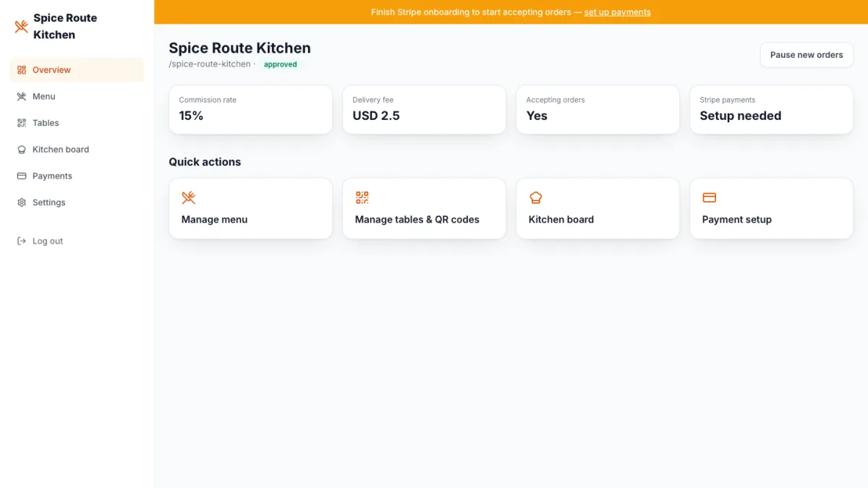The height and width of the screenshot is (488, 868).
Task: Click the Delivery fee label
Action: tap(373, 100)
